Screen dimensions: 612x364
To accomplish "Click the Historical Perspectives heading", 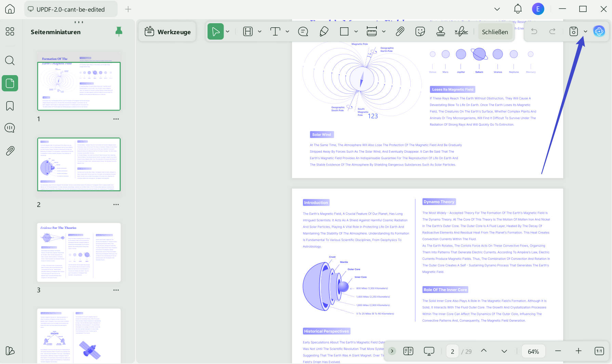I will point(327,331).
